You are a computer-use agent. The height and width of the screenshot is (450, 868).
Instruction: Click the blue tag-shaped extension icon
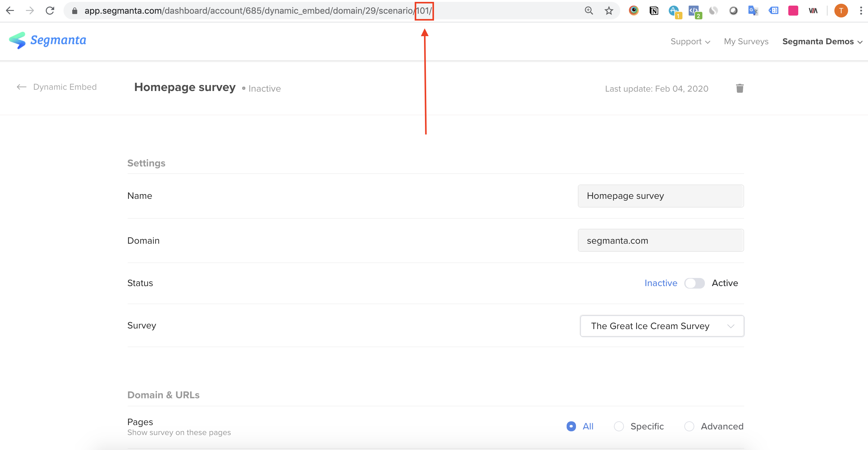(773, 11)
